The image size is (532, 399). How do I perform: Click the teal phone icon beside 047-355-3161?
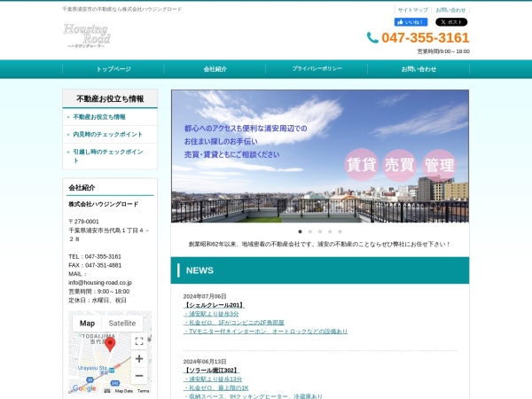point(372,37)
